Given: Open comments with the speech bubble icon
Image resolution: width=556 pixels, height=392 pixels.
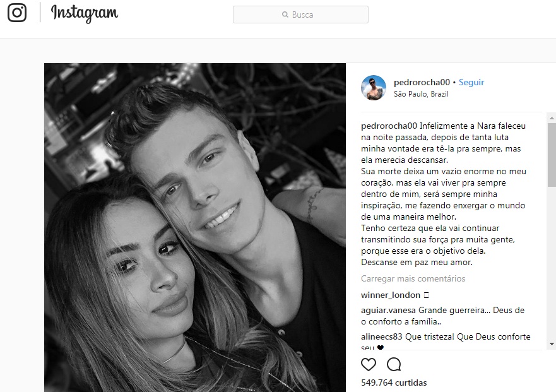Looking at the screenshot, I should pyautogui.click(x=394, y=364).
